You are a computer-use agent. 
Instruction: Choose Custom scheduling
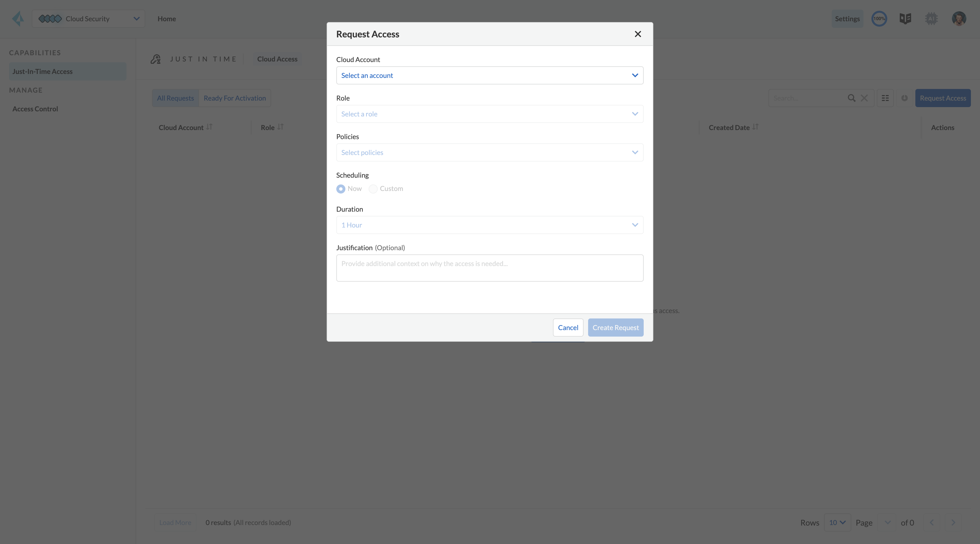coord(373,188)
